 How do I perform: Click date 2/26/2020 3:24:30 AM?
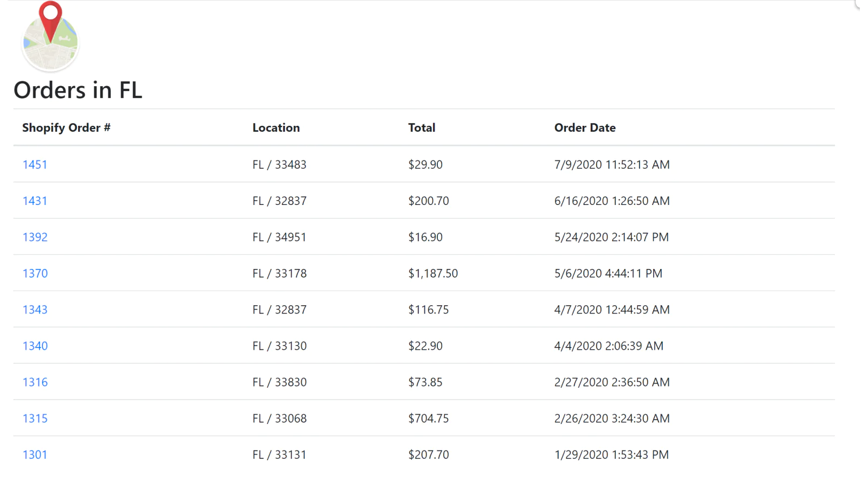612,419
